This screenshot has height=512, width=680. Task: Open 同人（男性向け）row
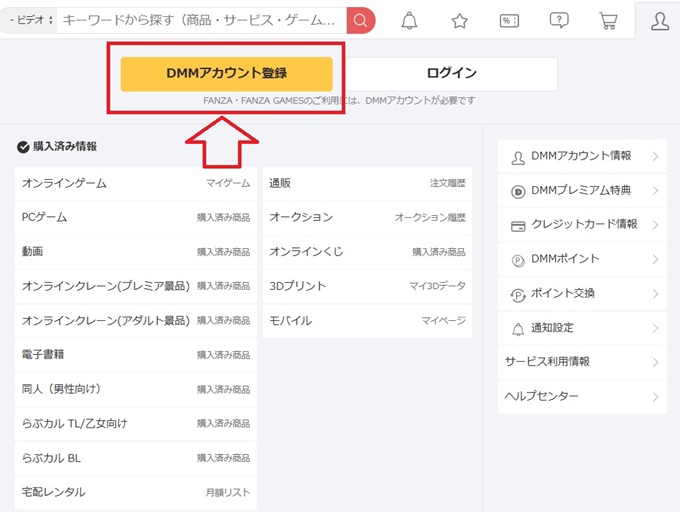136,389
